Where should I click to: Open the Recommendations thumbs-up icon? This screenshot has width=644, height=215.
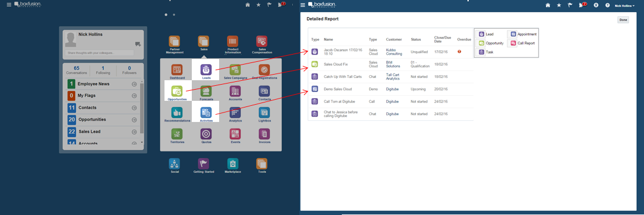[x=177, y=113]
